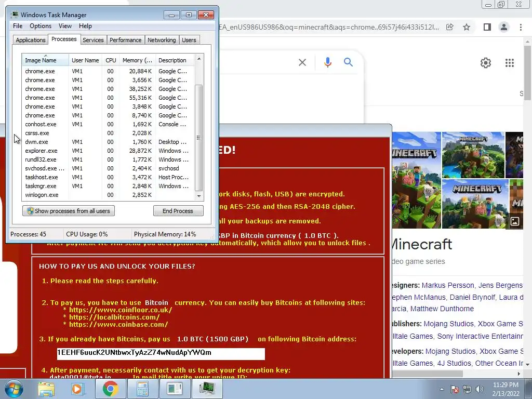Viewport: 532px width, 399px height.
Task: Follow the Markus Persson link
Action: click(x=448, y=285)
